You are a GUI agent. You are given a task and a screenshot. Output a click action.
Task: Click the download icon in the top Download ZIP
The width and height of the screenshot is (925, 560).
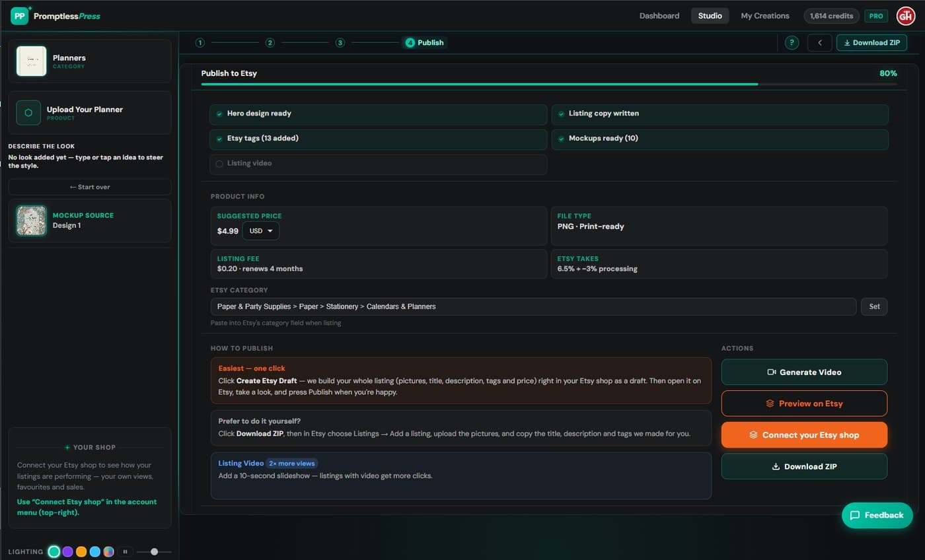pyautogui.click(x=847, y=43)
